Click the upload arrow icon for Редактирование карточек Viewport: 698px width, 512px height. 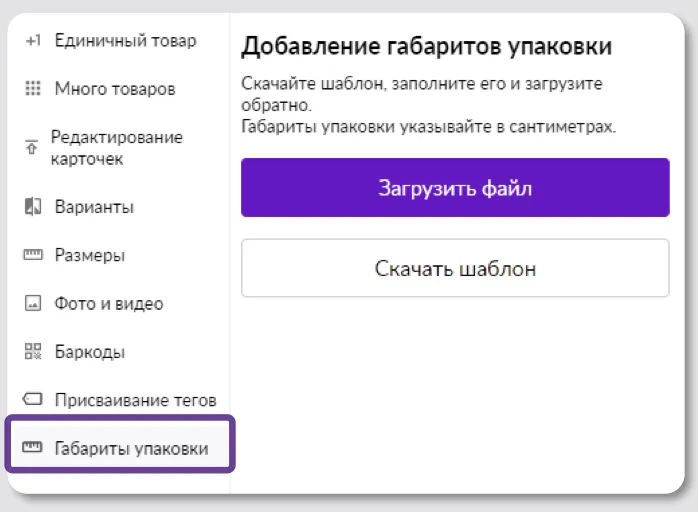coord(31,148)
